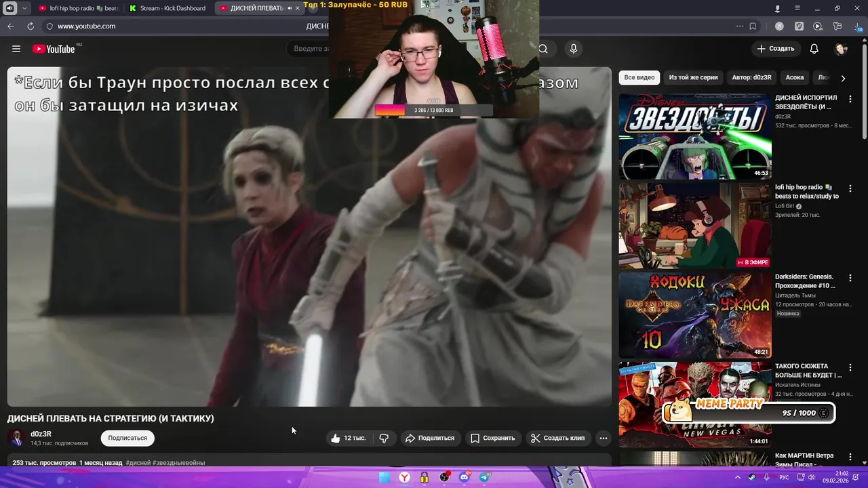Click the Сохранить save button

(493, 438)
